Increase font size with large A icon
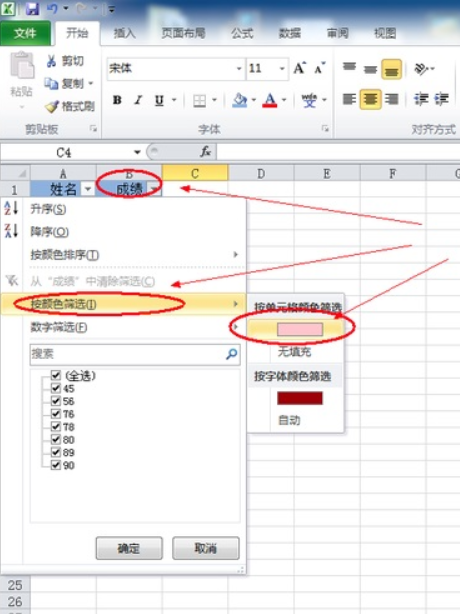The width and height of the screenshot is (460, 614). point(299,69)
